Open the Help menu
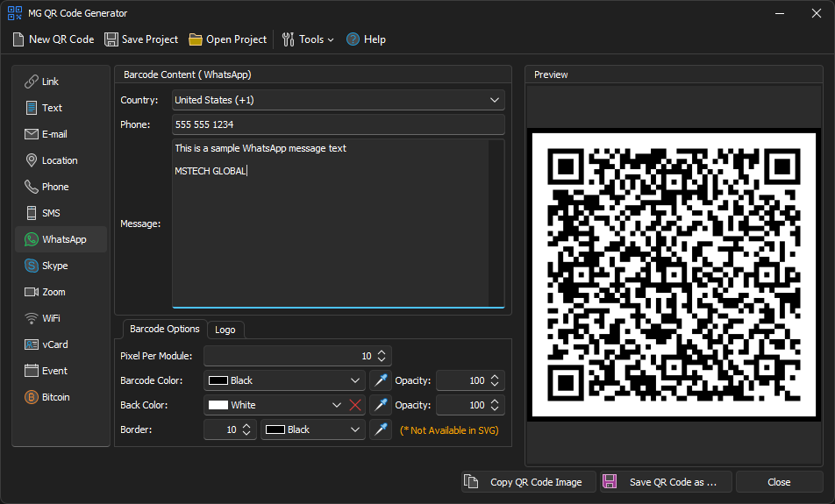 click(x=366, y=39)
